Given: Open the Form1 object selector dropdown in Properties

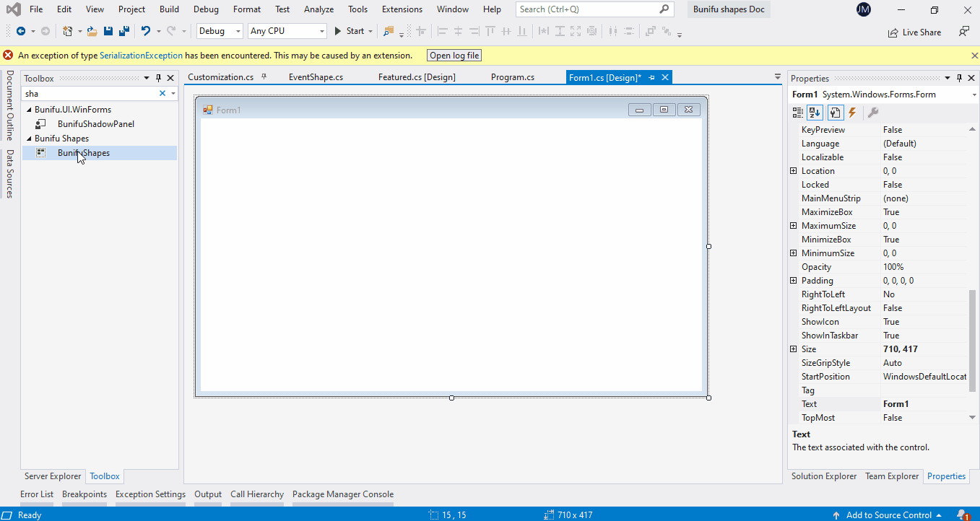Looking at the screenshot, I should point(974,95).
